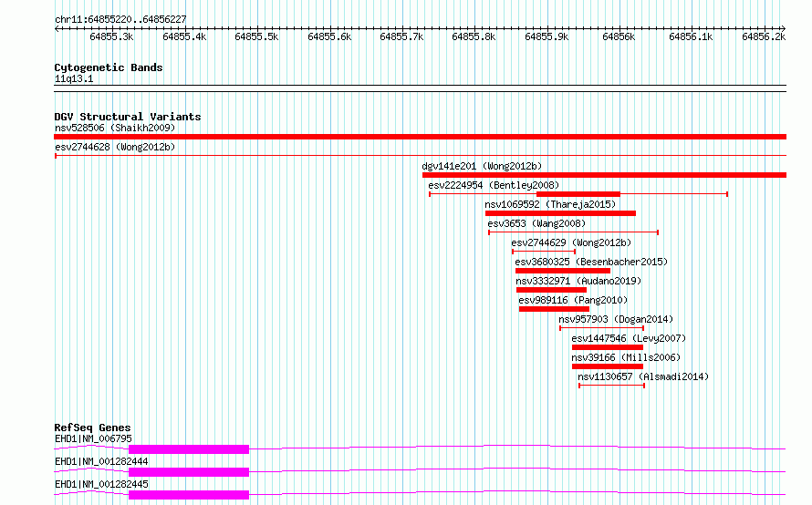Click the 64855.3k ruler tick label
Screen dimensions: 812x505
point(111,36)
